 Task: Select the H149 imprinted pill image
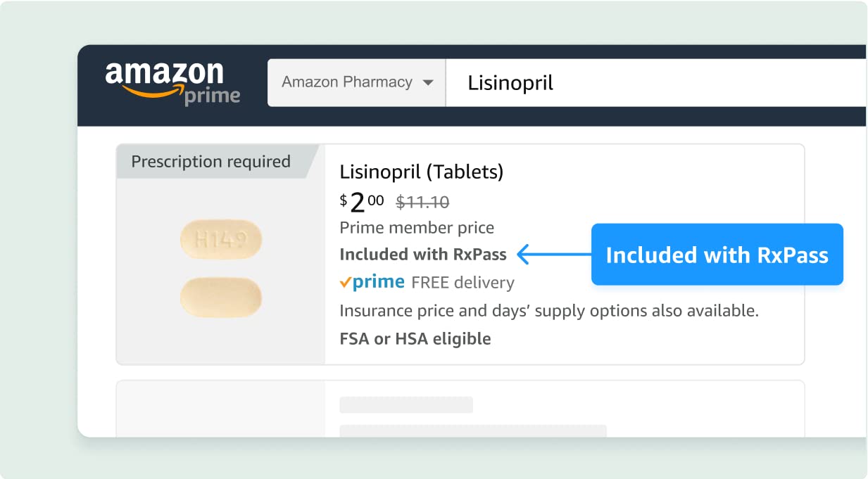coord(221,240)
